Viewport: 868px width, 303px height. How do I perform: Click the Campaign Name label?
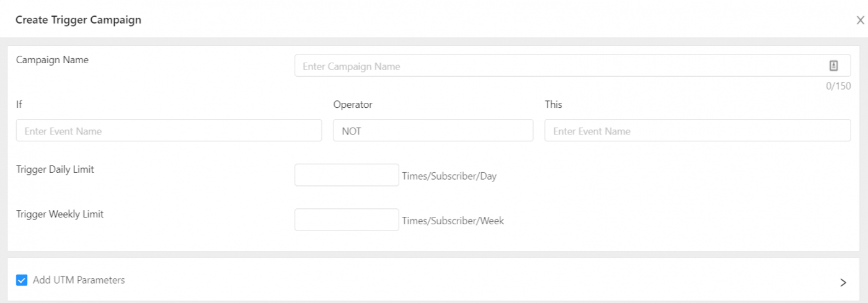pyautogui.click(x=52, y=60)
